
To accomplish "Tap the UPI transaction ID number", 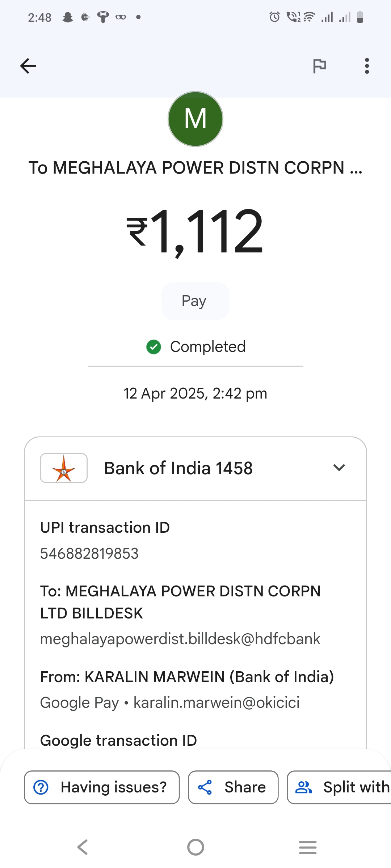I will point(89,554).
